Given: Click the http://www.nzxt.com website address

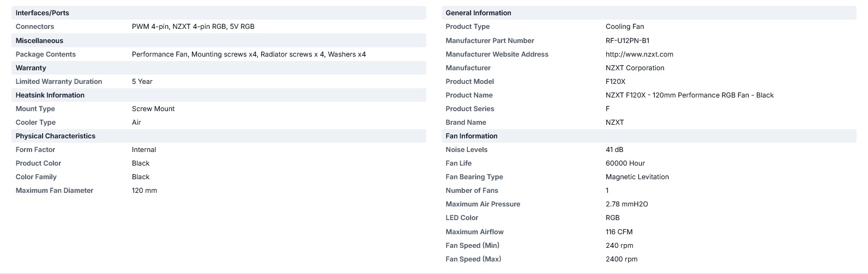Looking at the screenshot, I should pos(639,54).
